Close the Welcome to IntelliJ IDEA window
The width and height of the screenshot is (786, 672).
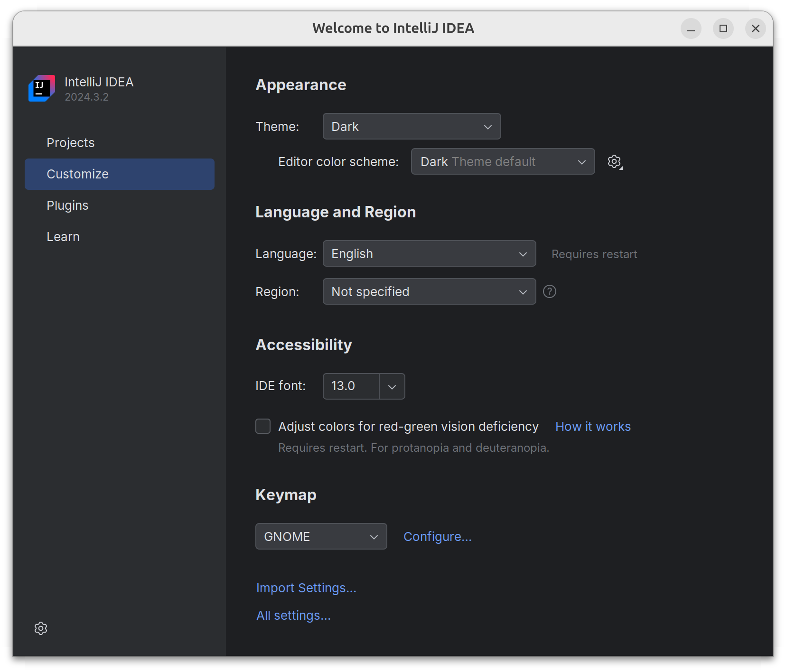click(755, 28)
